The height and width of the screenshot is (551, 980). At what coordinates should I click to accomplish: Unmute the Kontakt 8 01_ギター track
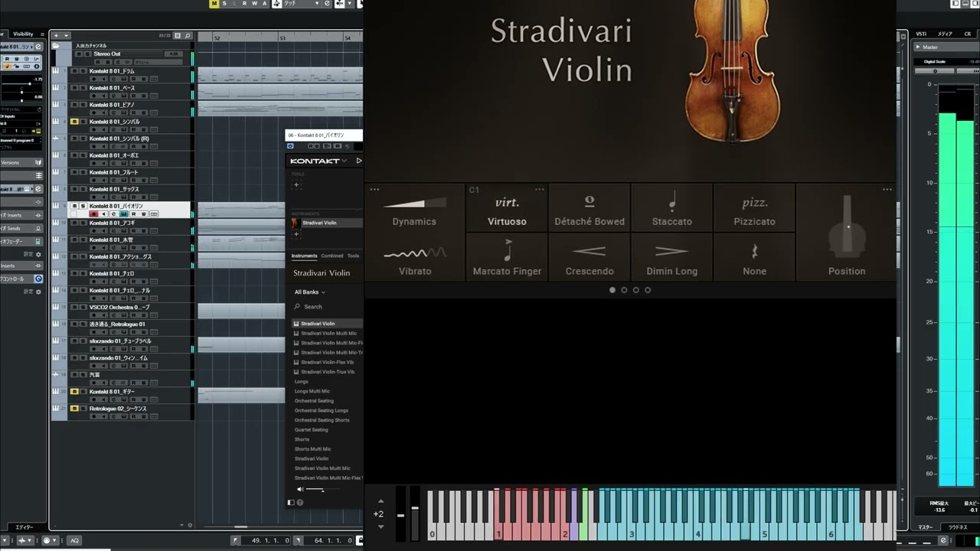coord(74,392)
